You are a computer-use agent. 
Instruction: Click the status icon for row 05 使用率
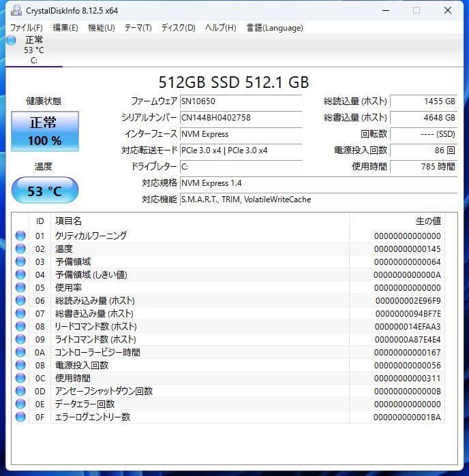click(20, 287)
